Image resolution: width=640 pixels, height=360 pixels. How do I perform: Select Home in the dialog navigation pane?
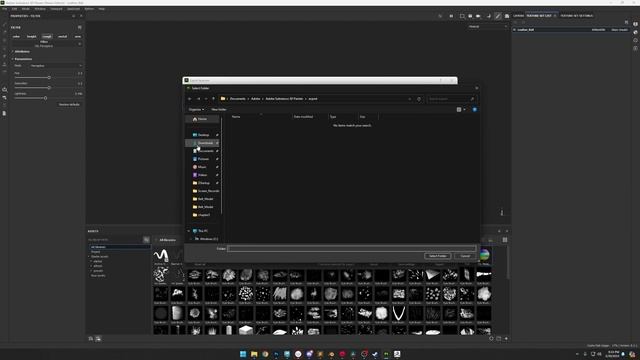[x=202, y=119]
